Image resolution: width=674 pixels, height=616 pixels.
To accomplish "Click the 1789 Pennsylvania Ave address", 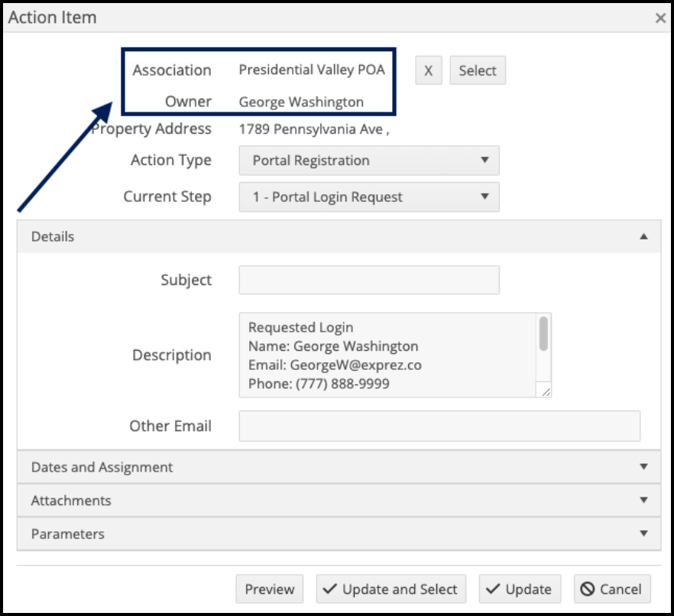I will click(314, 129).
